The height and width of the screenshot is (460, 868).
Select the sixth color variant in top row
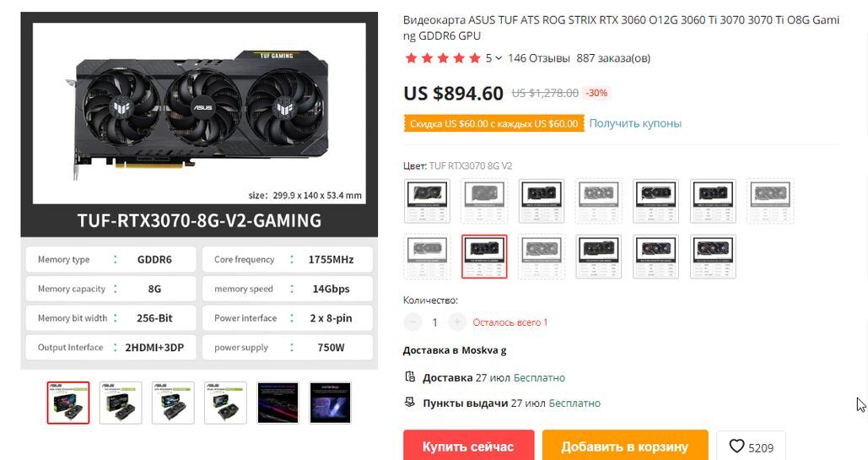[x=713, y=201]
